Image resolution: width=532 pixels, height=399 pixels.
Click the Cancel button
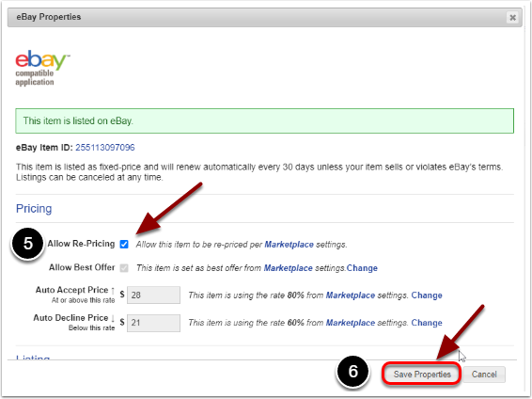point(484,375)
